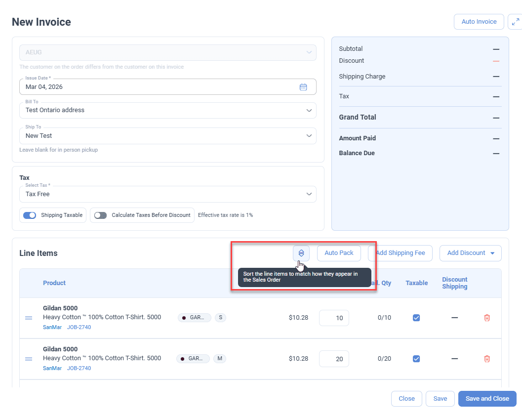Toggle the Shipping Taxable switch
522x420 pixels.
(30, 215)
